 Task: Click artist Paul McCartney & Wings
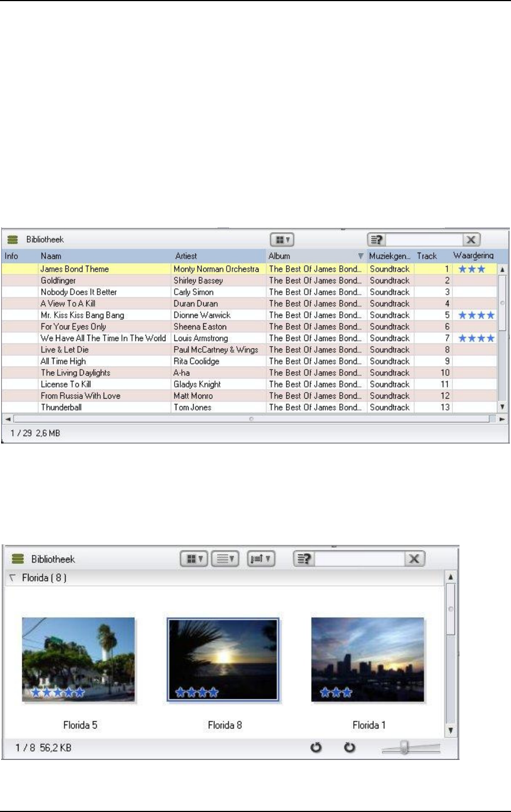coord(215,349)
